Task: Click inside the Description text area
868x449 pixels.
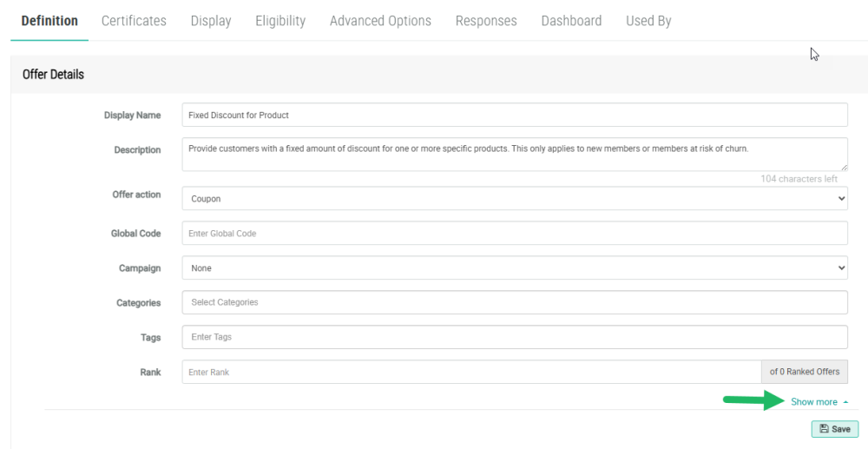Action: (514, 154)
